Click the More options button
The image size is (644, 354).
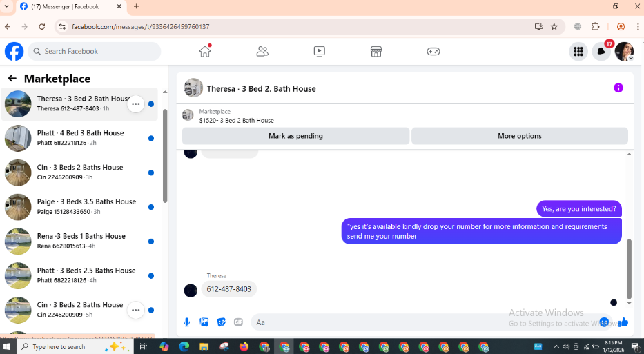click(520, 136)
